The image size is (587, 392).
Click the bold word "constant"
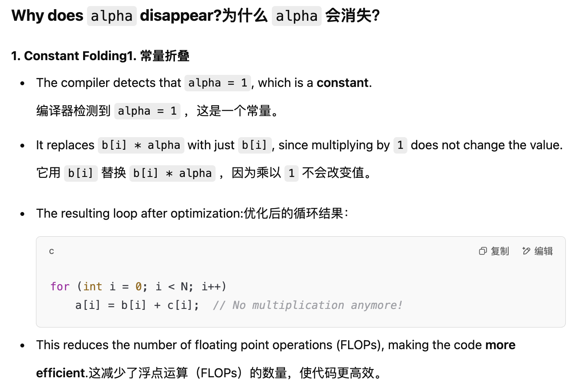click(342, 83)
